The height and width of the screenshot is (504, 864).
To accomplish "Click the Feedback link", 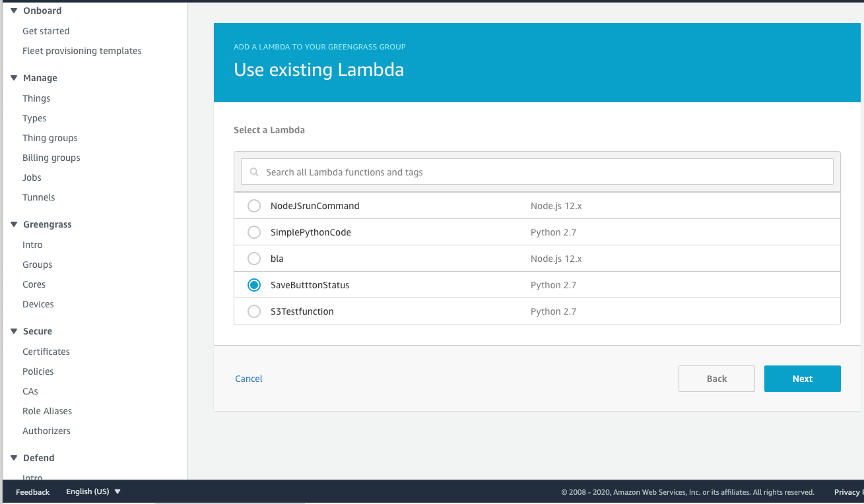I will tap(32, 491).
